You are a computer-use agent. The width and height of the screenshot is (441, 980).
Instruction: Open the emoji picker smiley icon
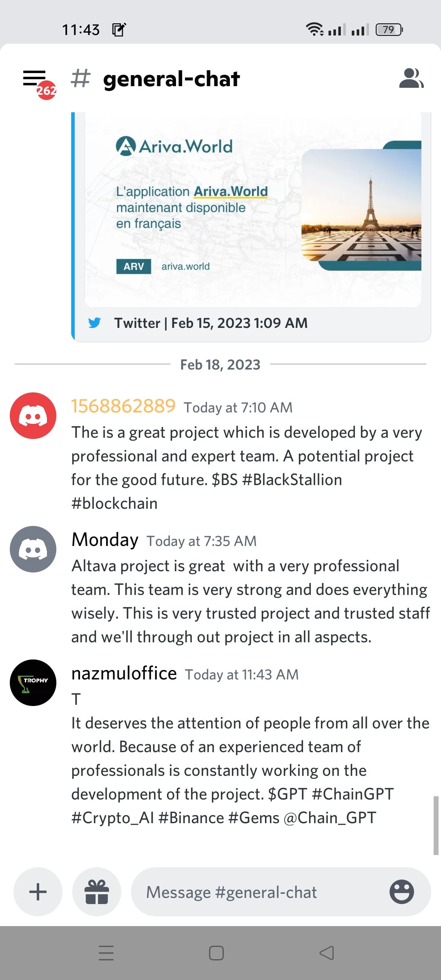[x=401, y=892]
